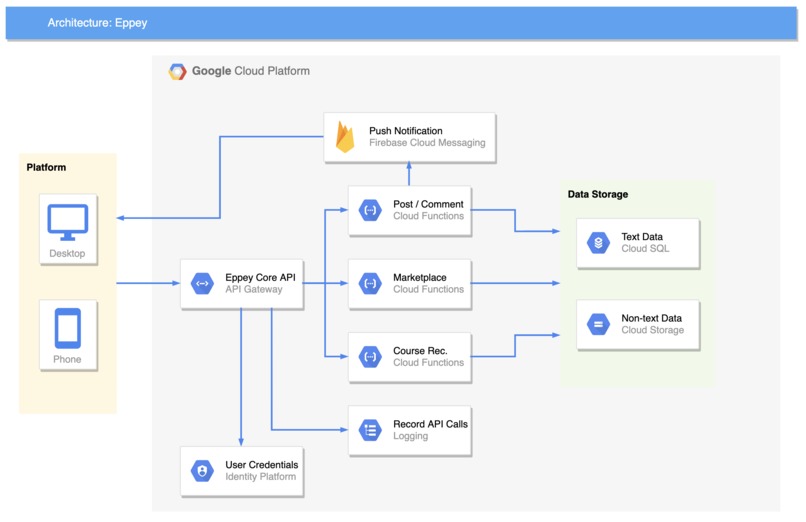Click the Cloud SQL database icon
806x522 pixels.
[598, 243]
